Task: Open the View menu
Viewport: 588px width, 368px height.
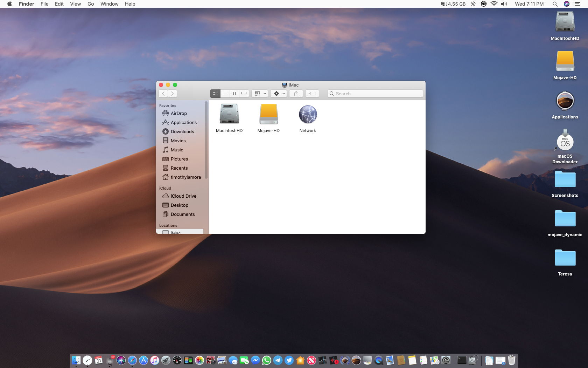Action: click(75, 4)
